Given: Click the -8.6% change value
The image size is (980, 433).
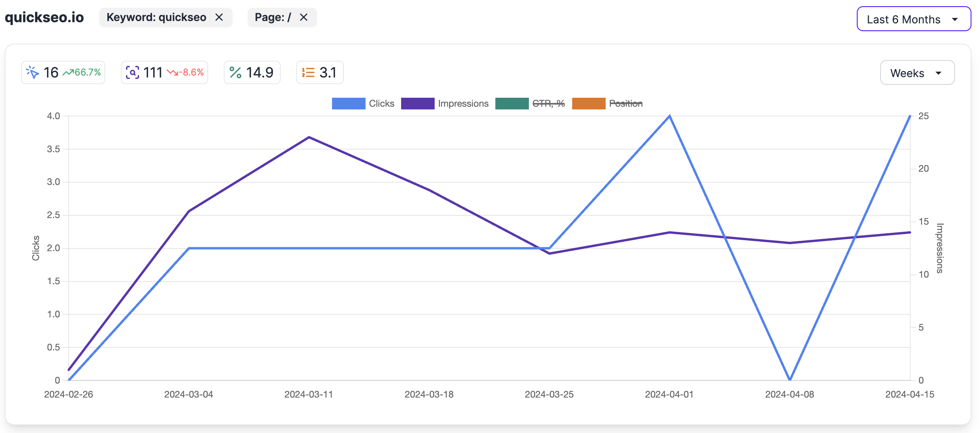Looking at the screenshot, I should (x=191, y=72).
